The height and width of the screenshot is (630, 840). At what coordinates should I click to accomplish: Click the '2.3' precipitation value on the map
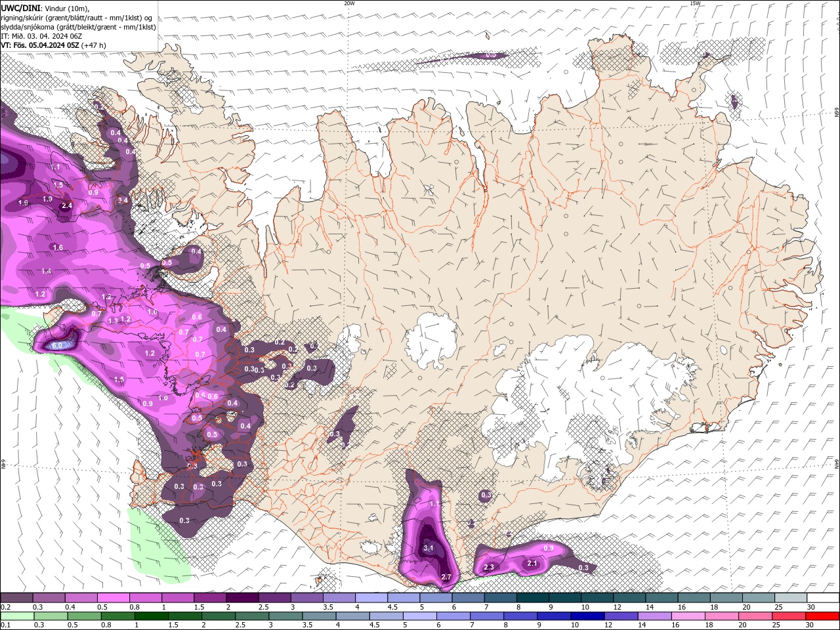coord(489,567)
